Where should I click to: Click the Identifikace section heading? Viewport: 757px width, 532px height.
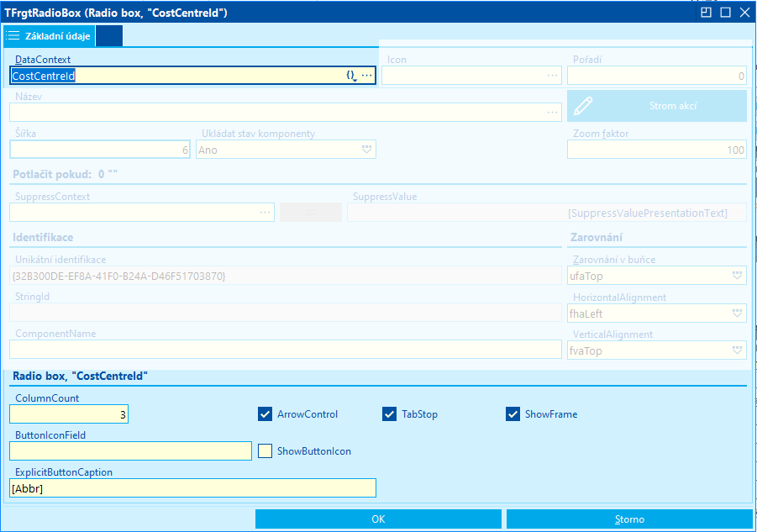[x=43, y=238]
